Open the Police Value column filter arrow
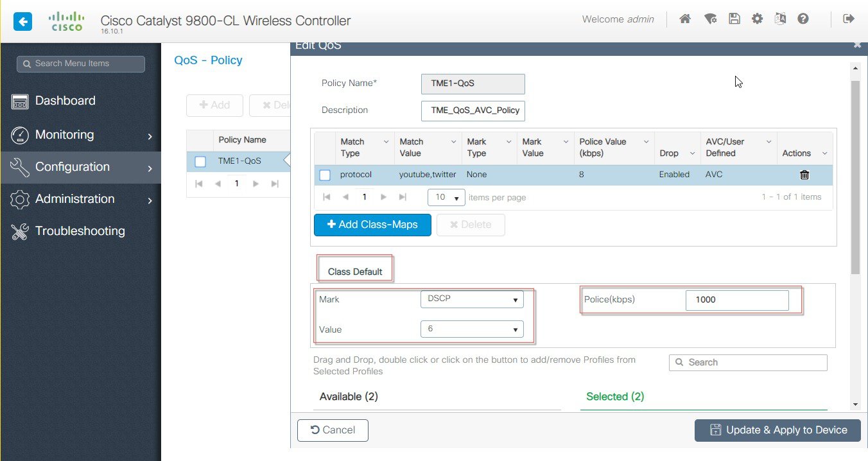The width and height of the screenshot is (868, 461). pos(645,142)
